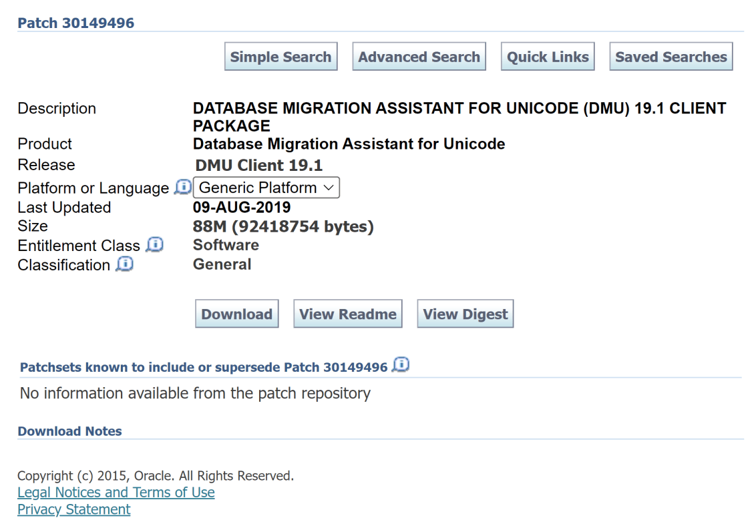
Task: Open Advanced Search
Action: pyautogui.click(x=419, y=57)
